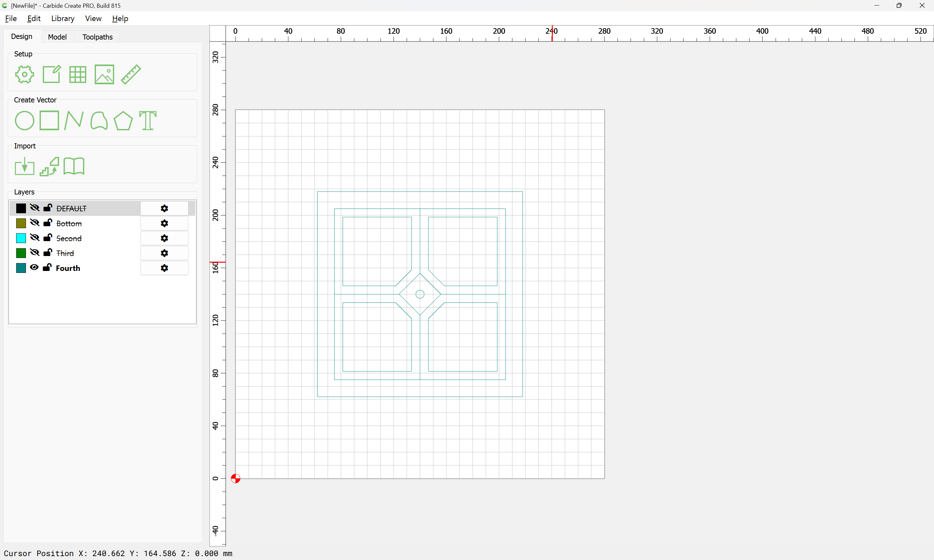Select the measure ruler tool
This screenshot has width=934, height=560.
[131, 74]
